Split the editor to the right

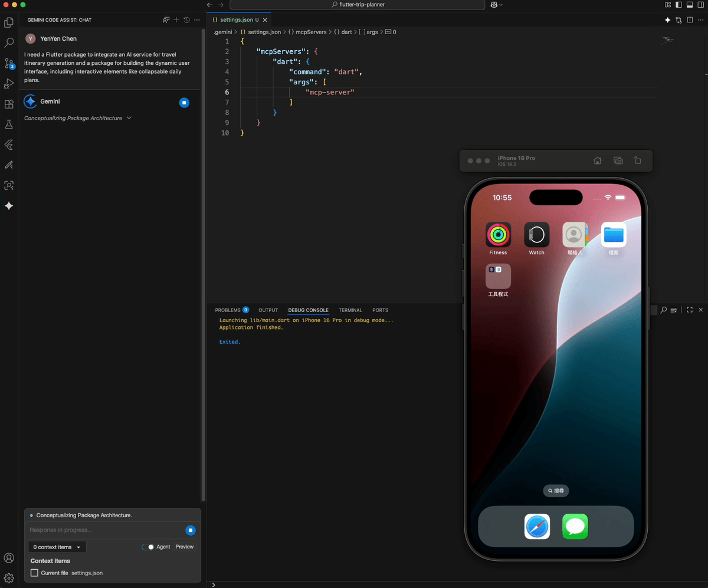click(689, 20)
